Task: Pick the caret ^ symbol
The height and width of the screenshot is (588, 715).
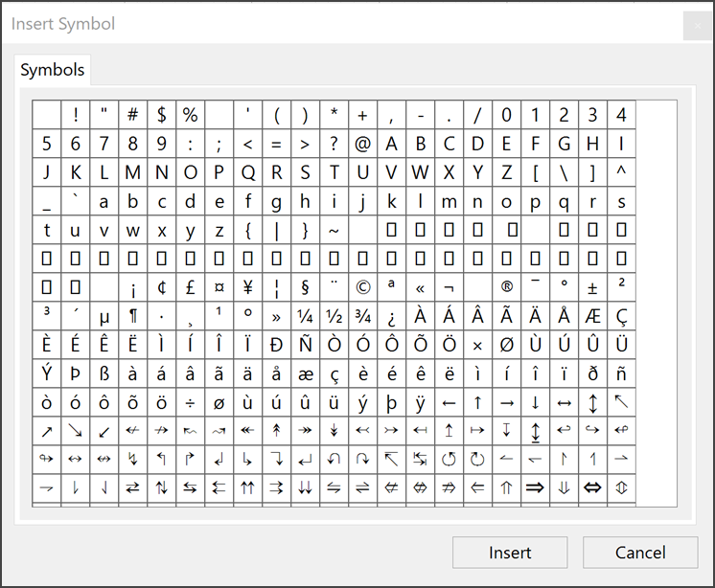Action: (621, 172)
